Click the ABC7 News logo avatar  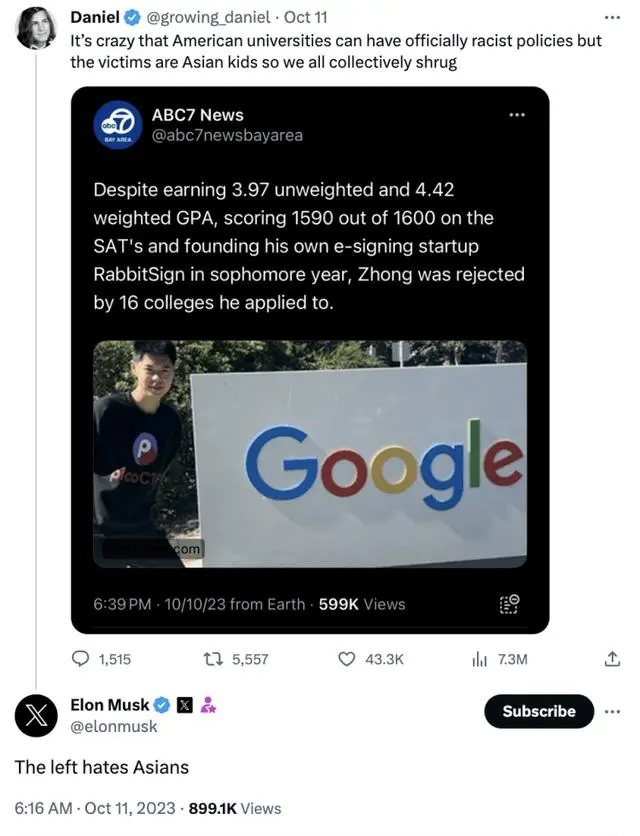(x=115, y=125)
